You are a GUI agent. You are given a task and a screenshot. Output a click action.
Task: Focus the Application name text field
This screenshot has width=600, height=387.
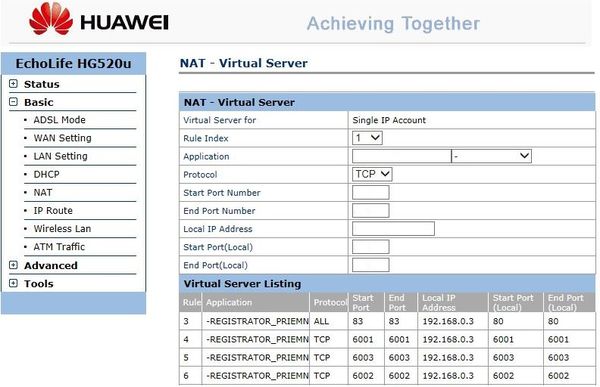tap(402, 156)
